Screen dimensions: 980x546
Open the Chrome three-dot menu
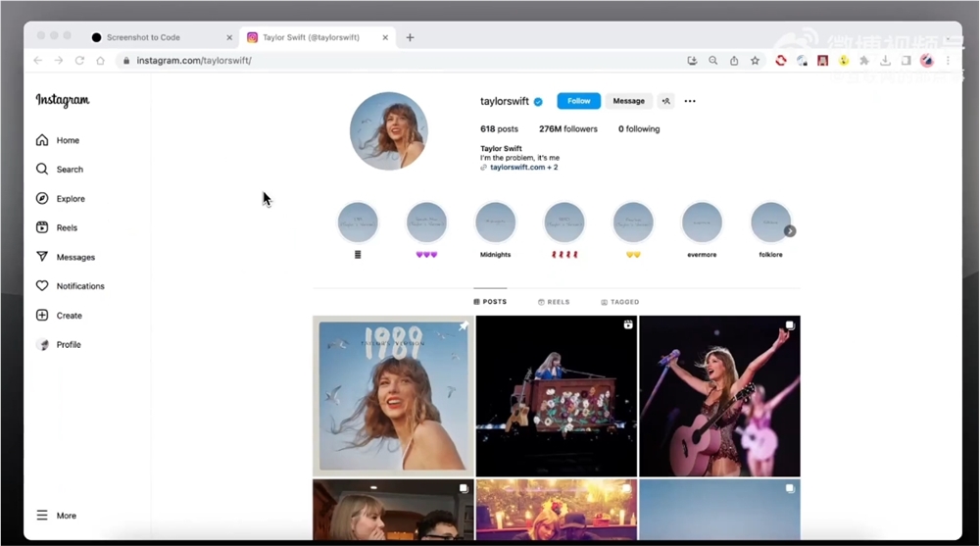point(948,61)
